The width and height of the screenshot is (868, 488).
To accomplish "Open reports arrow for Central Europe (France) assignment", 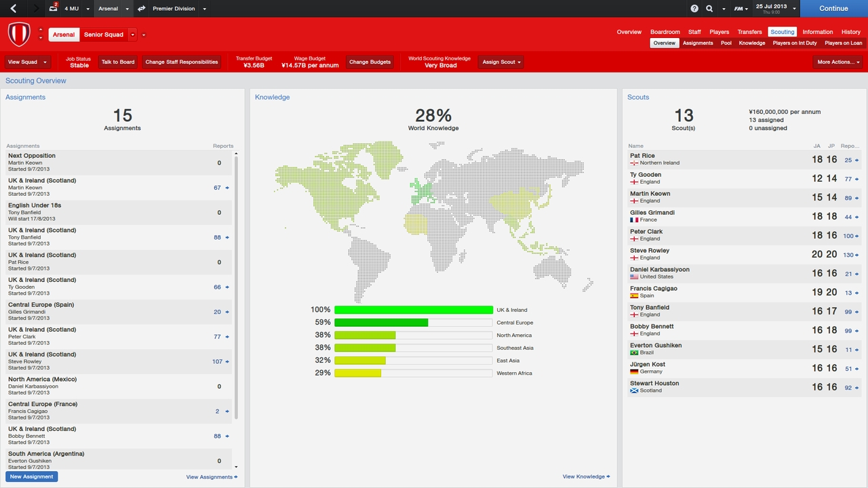I will tap(227, 411).
